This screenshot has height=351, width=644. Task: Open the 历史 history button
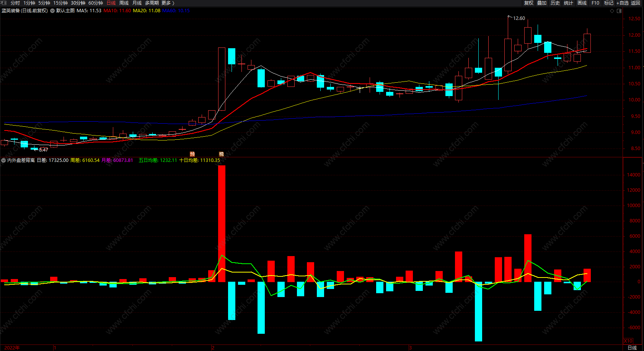tap(555, 3)
